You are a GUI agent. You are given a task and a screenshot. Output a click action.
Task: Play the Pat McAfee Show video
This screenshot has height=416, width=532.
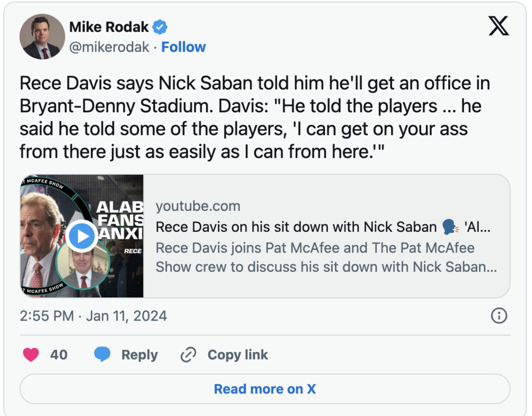coord(82,236)
